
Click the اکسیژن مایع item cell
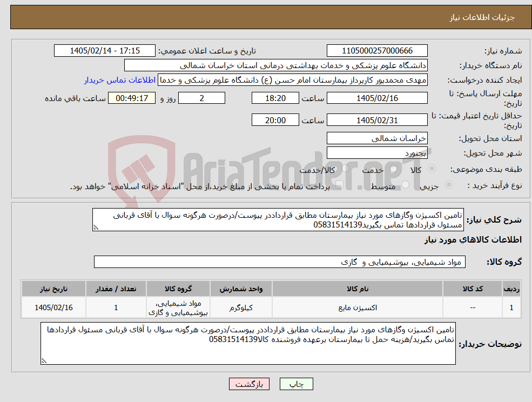point(357,307)
